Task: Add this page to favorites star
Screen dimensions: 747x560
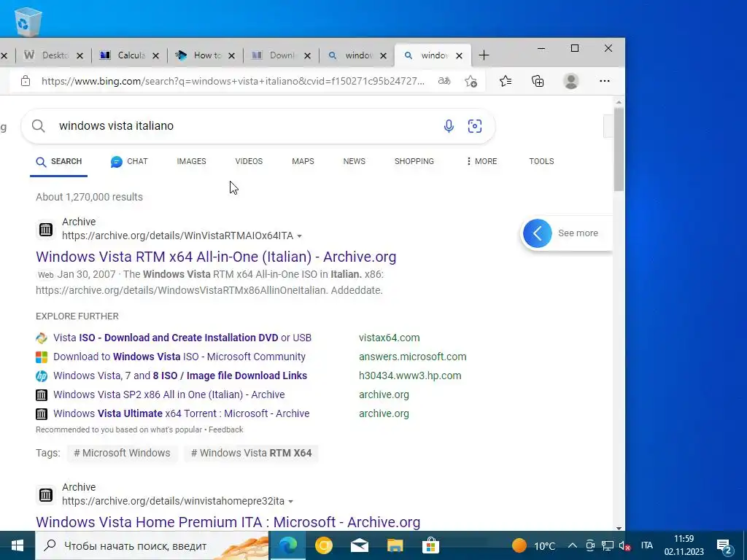Action: [x=471, y=82]
